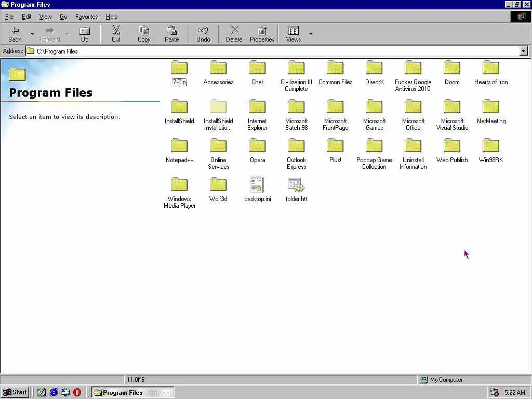Screen dimensions: 532x399
Task: Select the hidden InstallShield Installation folder
Action: click(218, 115)
